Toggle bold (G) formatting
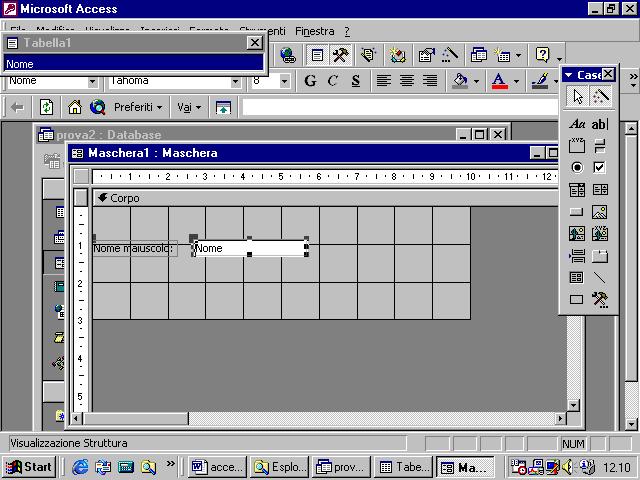Screen dimensions: 640x480 point(310,81)
